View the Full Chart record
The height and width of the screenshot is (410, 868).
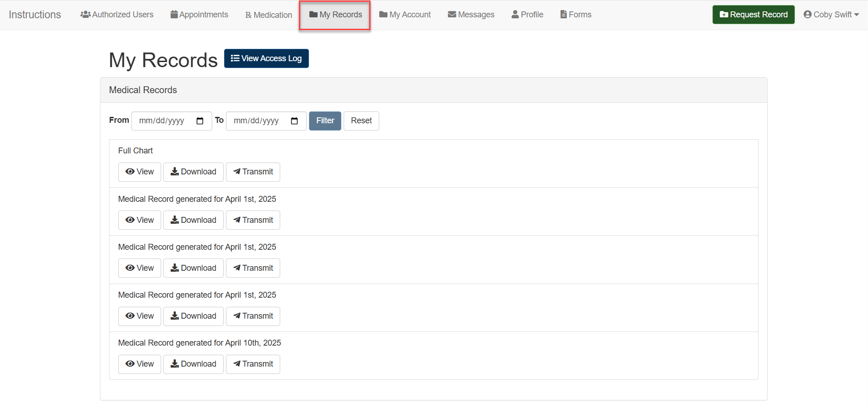[140, 172]
